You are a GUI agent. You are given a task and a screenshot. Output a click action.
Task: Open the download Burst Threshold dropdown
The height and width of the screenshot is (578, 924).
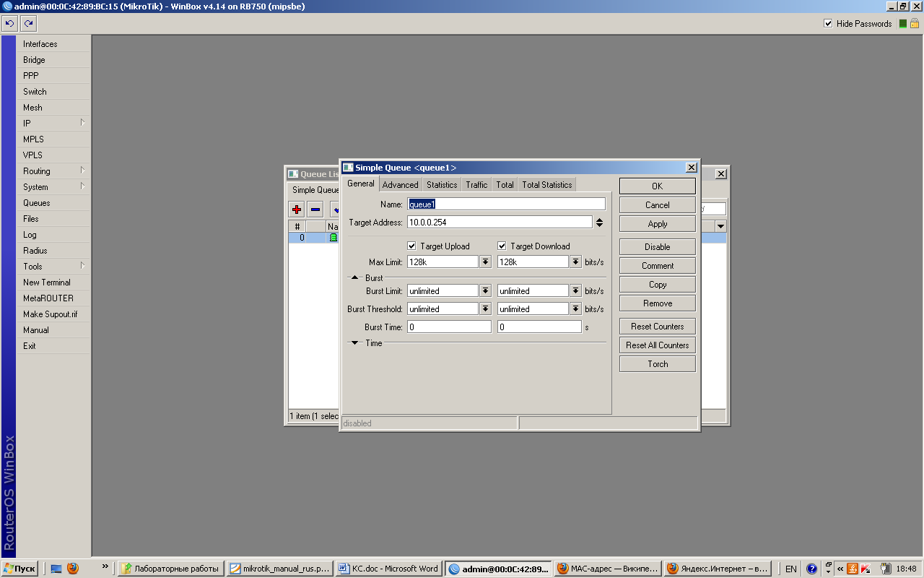click(575, 309)
